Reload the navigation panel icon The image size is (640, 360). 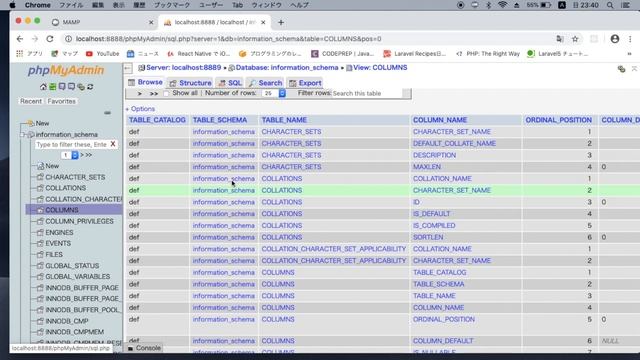coord(90,87)
